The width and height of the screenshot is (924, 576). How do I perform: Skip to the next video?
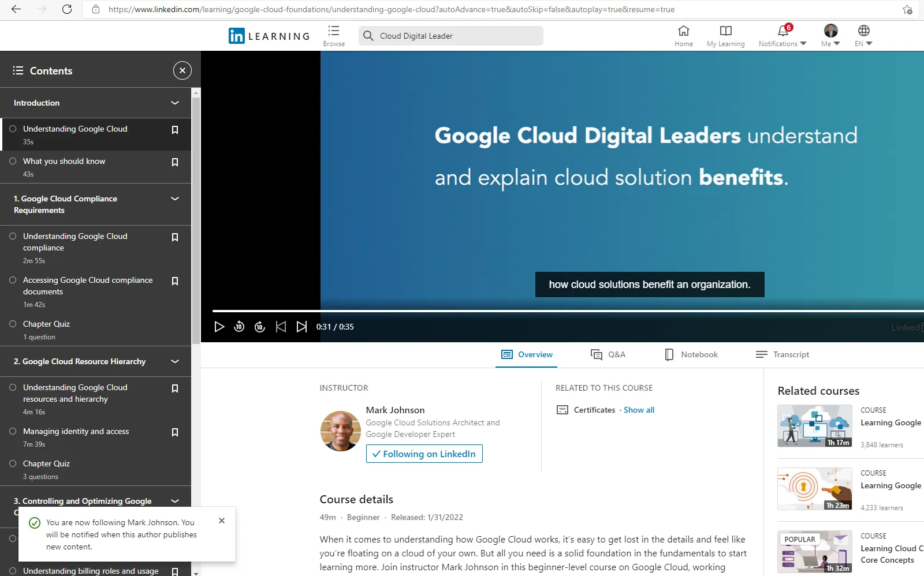pyautogui.click(x=301, y=327)
